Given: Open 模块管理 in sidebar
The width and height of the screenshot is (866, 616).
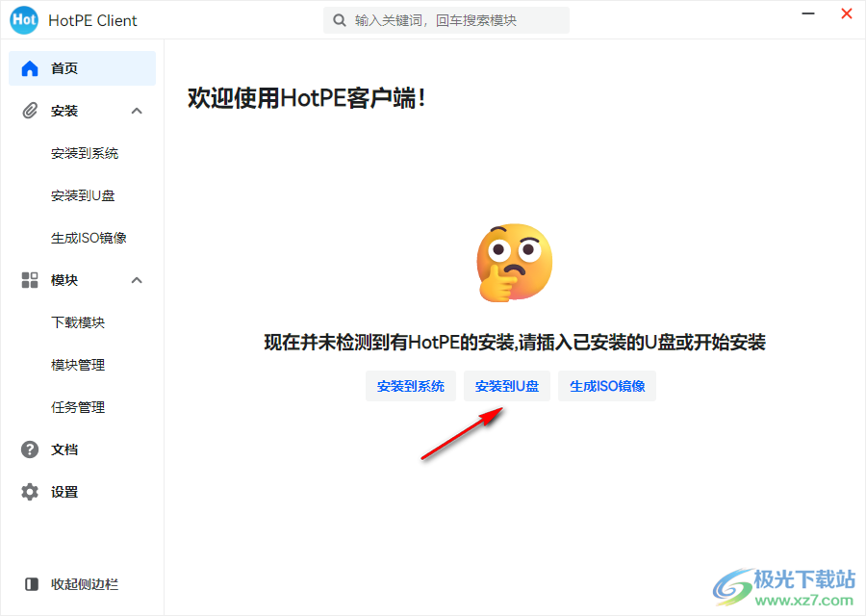Looking at the screenshot, I should 78,365.
